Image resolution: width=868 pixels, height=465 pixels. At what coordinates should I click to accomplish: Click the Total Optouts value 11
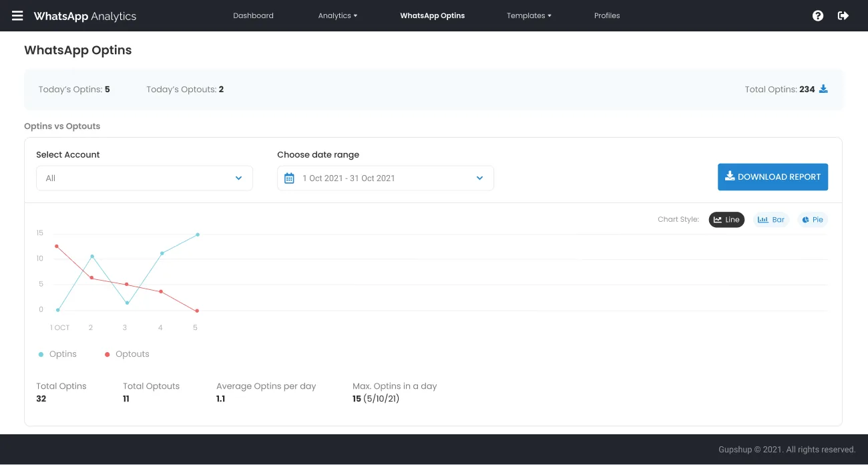pos(126,399)
